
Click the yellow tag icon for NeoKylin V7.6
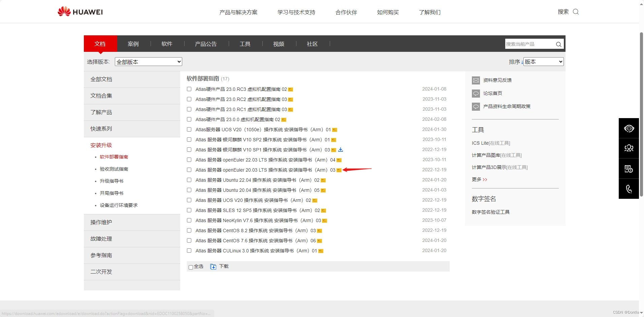325,221
